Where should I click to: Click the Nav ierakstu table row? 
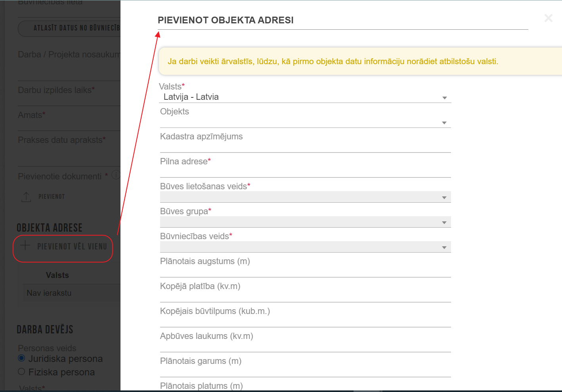(x=71, y=293)
